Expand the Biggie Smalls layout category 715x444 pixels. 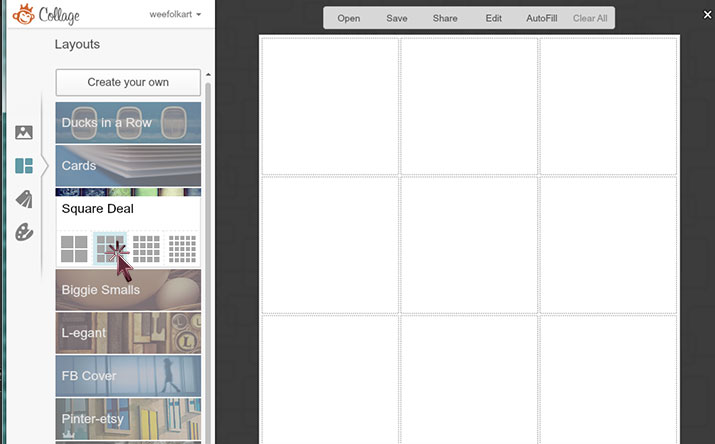(128, 290)
